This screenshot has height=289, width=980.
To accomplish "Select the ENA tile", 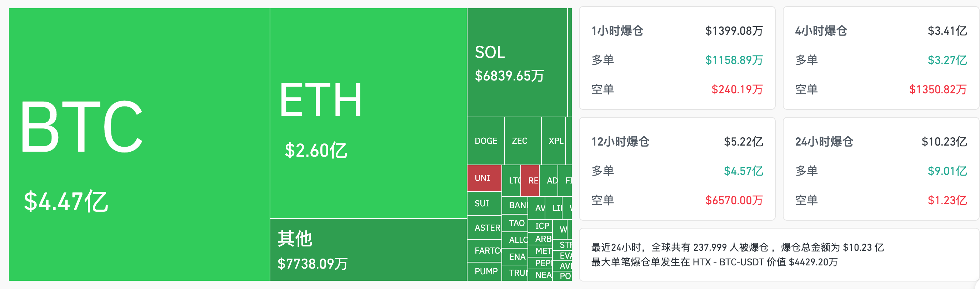I will click(515, 257).
